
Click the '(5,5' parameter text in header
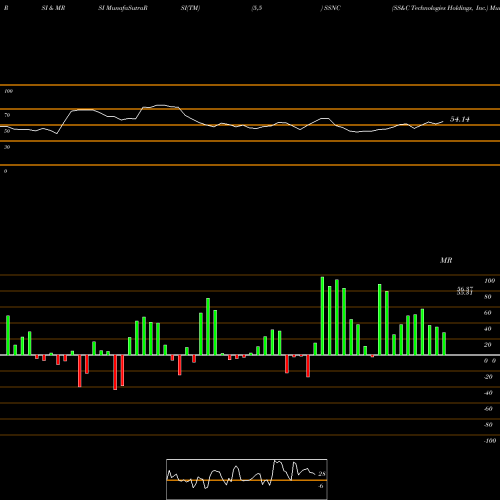(257, 8)
